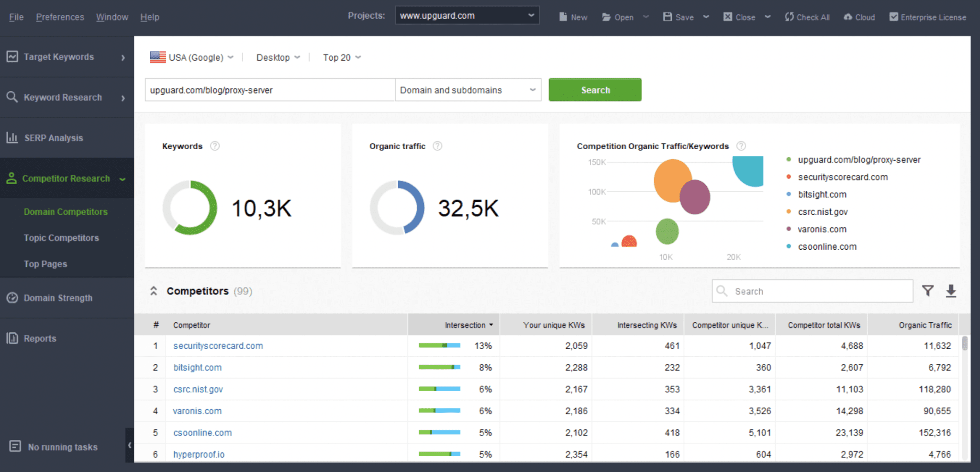Select the Keyword Research magnifier icon

coord(12,97)
